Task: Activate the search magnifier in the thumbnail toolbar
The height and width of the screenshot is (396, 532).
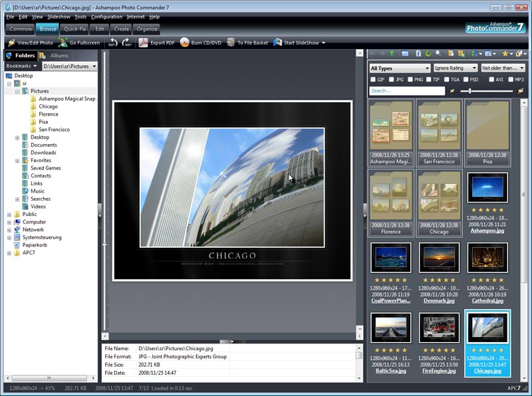Action: (x=438, y=53)
